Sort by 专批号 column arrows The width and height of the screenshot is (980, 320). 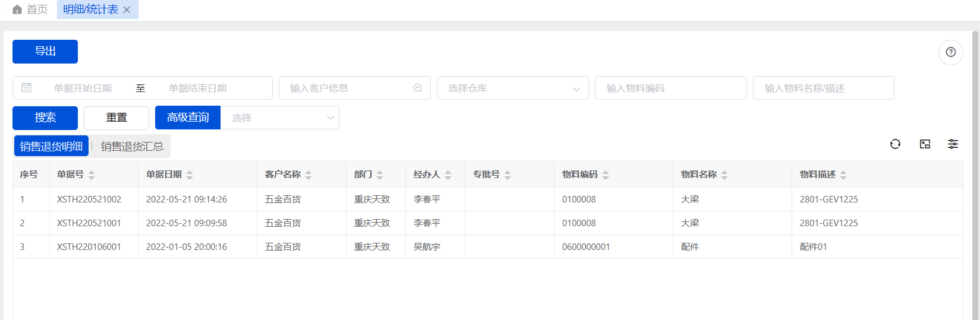point(508,175)
